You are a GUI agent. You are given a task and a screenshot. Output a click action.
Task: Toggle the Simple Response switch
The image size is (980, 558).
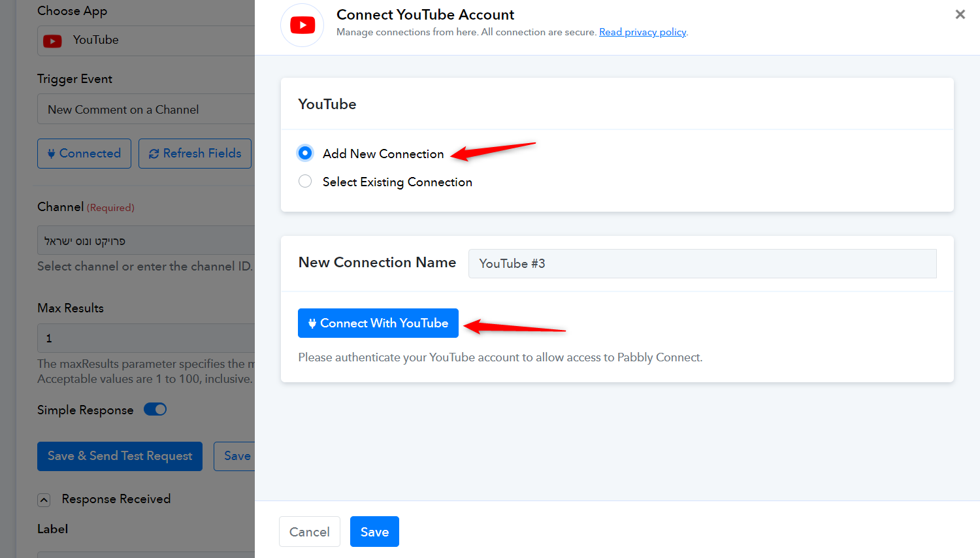(x=155, y=409)
